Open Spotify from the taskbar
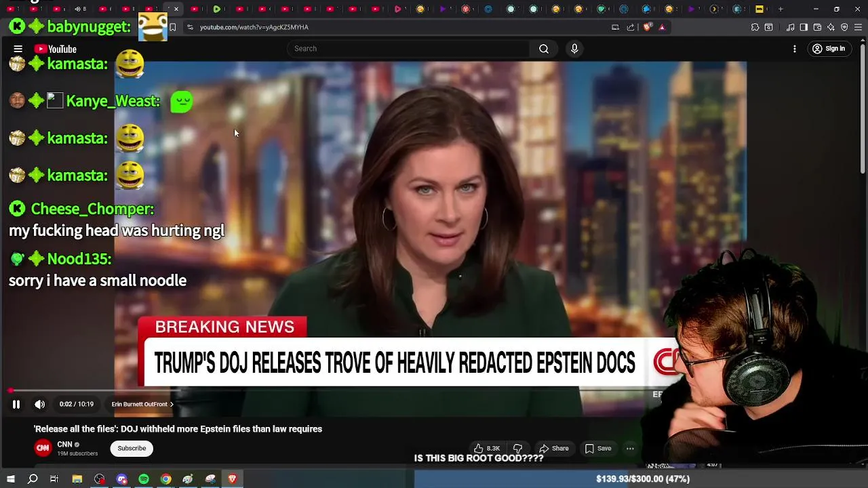The width and height of the screenshot is (868, 488). click(144, 479)
